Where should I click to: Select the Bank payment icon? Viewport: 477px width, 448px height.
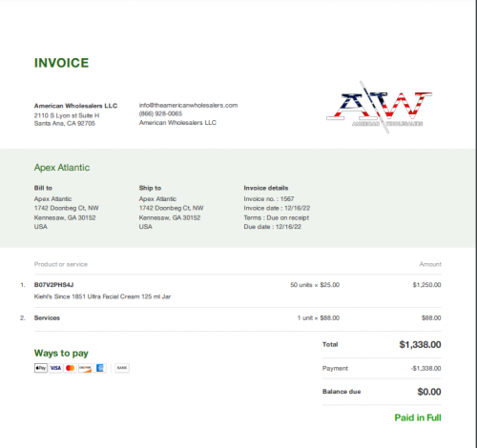[x=122, y=368]
